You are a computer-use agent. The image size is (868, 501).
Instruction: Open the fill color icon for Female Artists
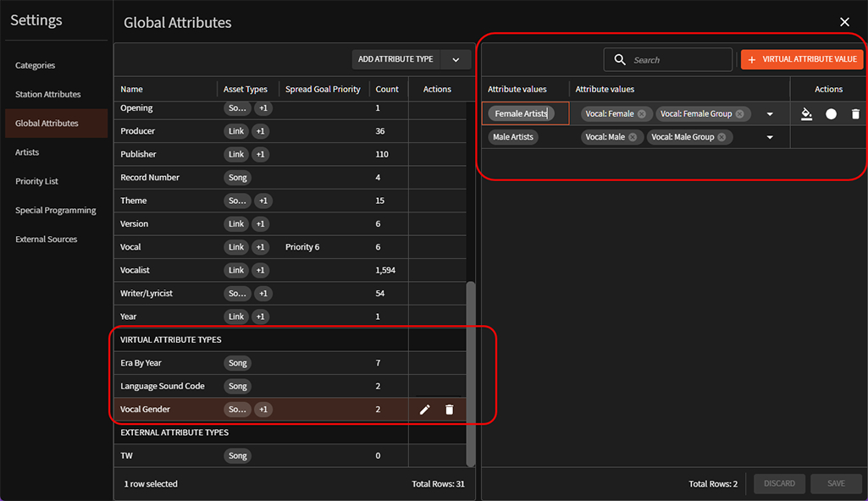pyautogui.click(x=806, y=114)
